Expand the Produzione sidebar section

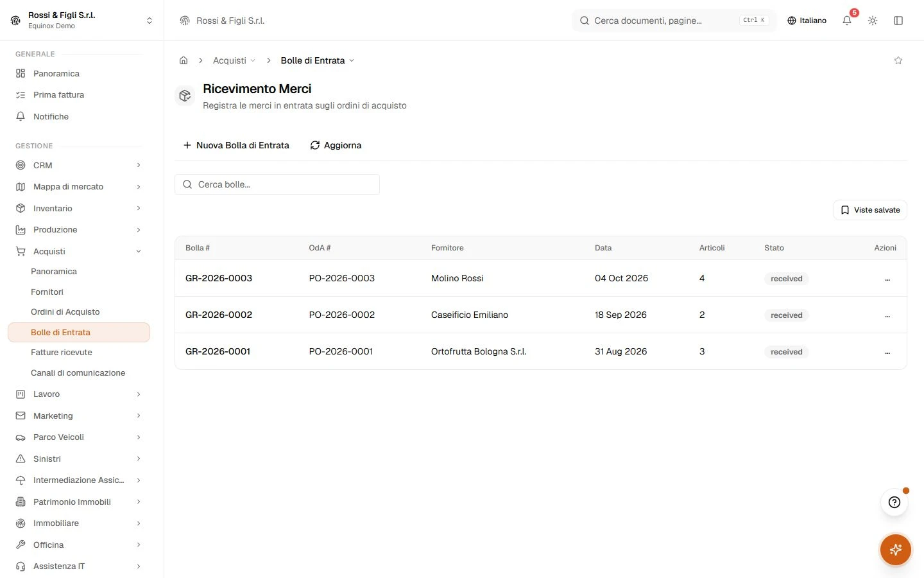pos(78,230)
